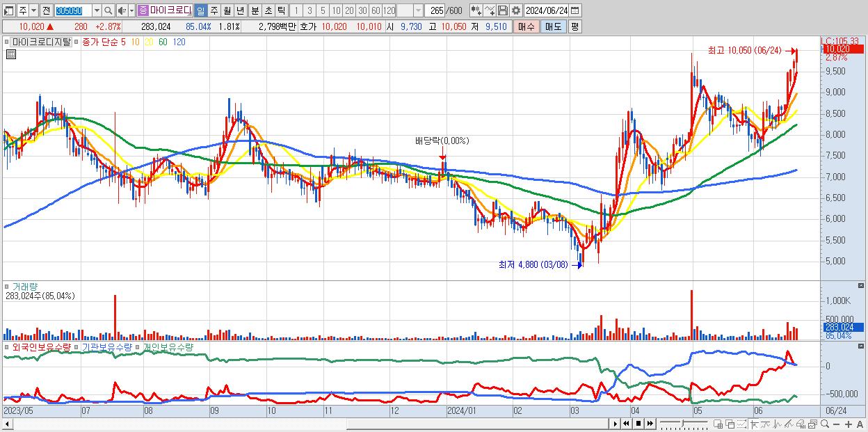This screenshot has width=868, height=432.
Task: Select the cursor crosshair tool in bottom toolbar
Action: pyautogui.click(x=754, y=424)
